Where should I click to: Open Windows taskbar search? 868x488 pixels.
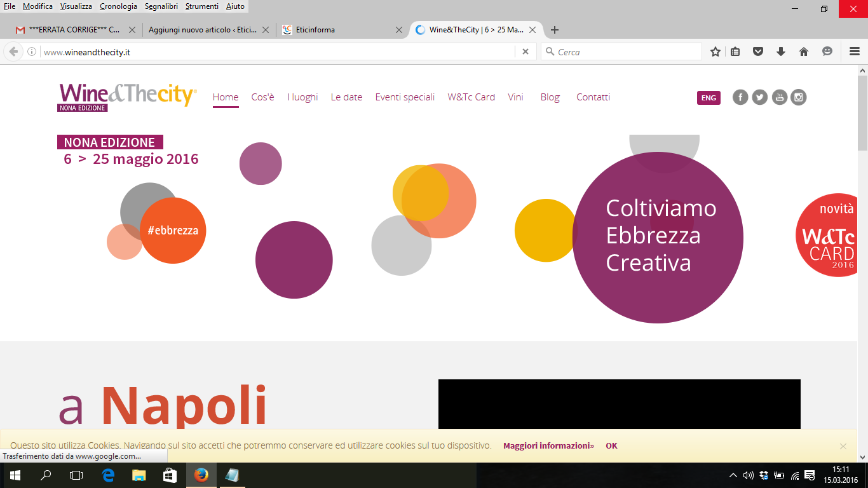click(x=46, y=475)
